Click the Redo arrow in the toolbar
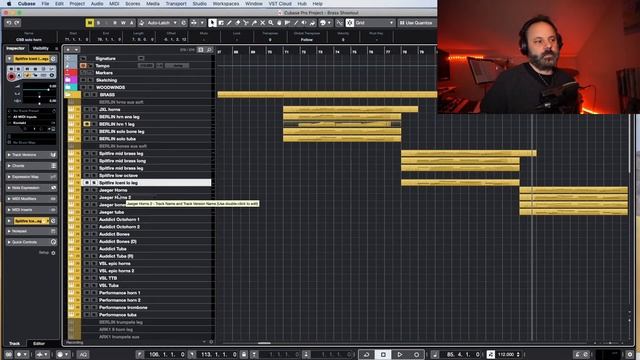Viewport: 640px width, 360px height. coord(17,23)
